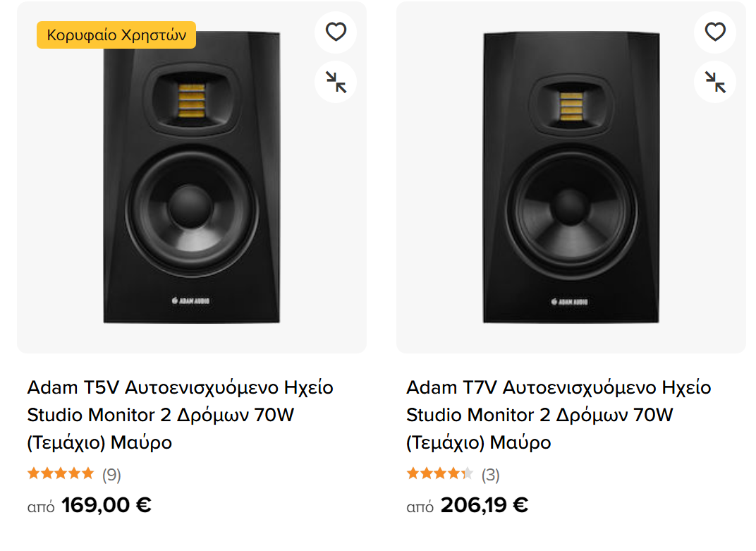Click the 206,19 € price
Viewport: 756px width, 551px height.
pyautogui.click(x=484, y=505)
